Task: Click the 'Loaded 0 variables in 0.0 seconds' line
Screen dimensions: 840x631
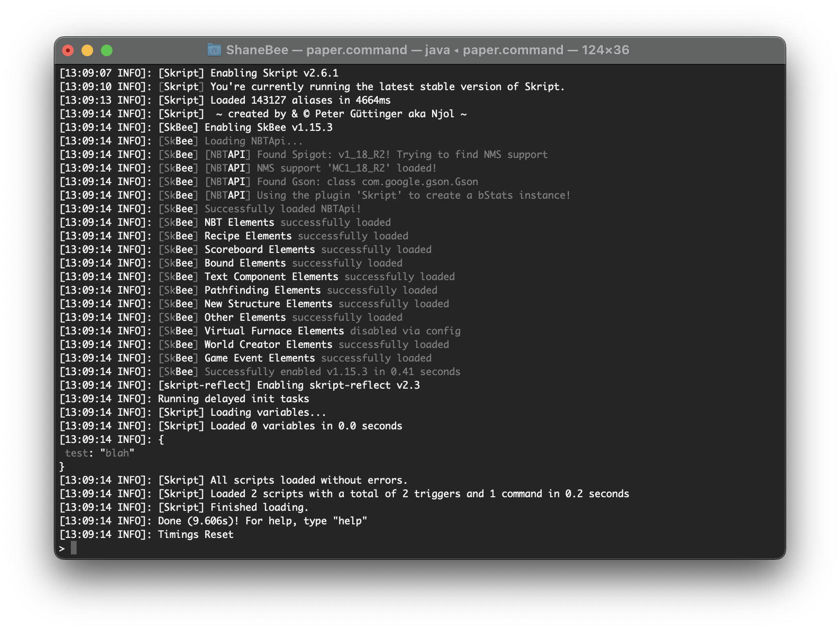Action: click(231, 426)
